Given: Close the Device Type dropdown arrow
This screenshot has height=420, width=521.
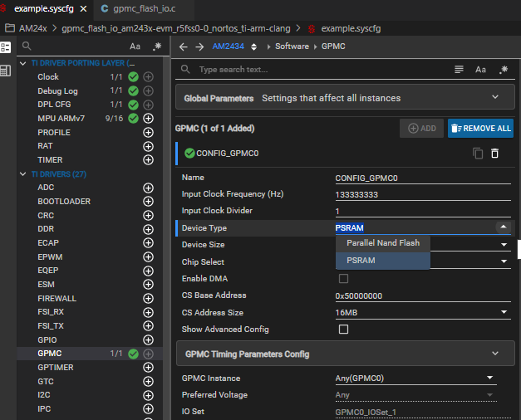Looking at the screenshot, I should click(504, 227).
